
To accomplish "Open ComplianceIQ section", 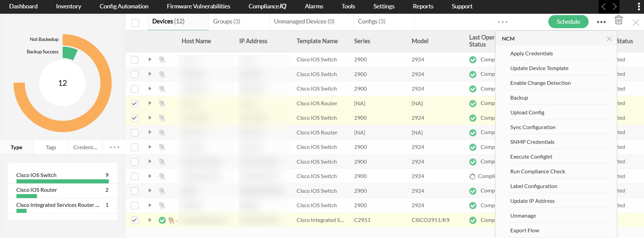I will [267, 6].
